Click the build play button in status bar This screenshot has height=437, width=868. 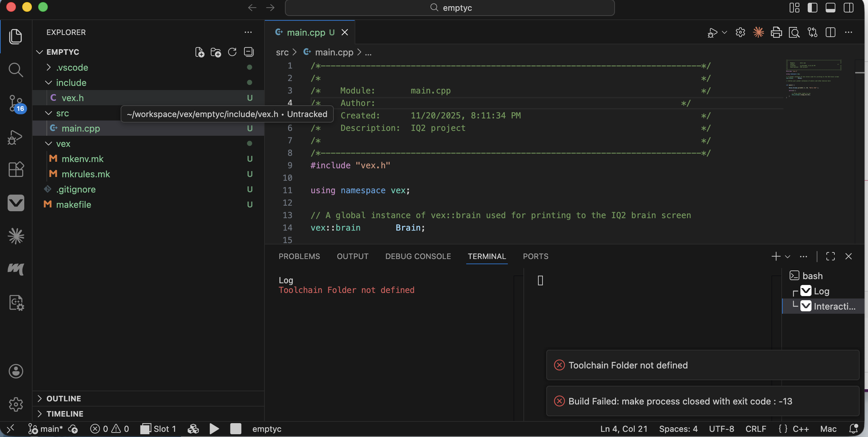pos(214,429)
